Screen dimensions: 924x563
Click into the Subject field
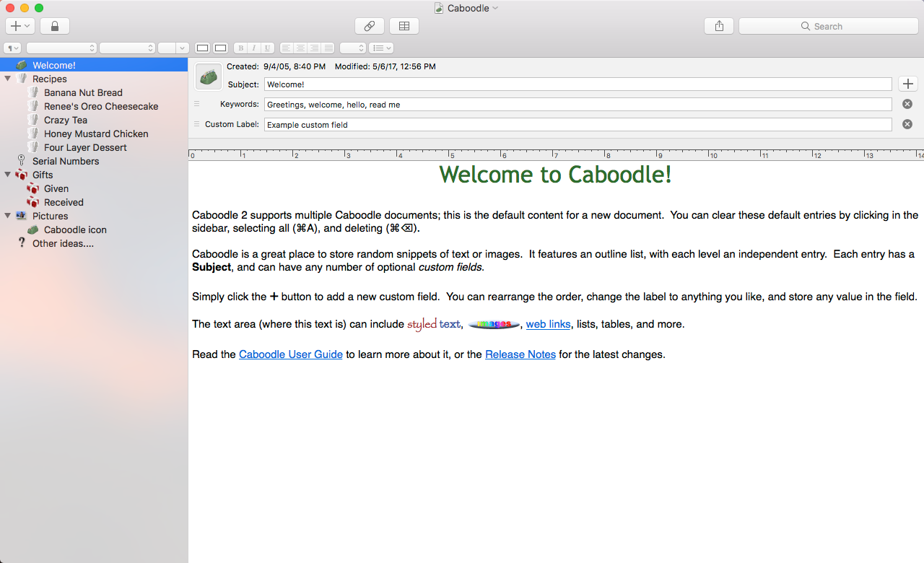coord(578,84)
